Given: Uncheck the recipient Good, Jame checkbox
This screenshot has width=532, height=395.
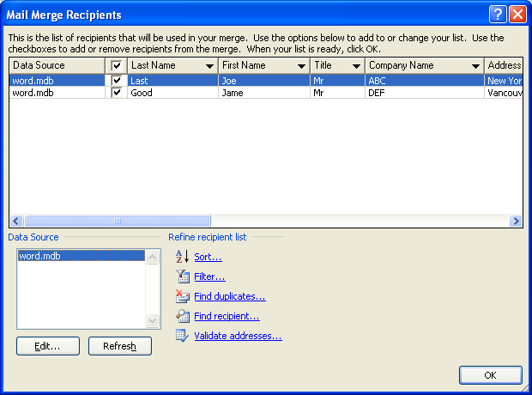Looking at the screenshot, I should (117, 93).
